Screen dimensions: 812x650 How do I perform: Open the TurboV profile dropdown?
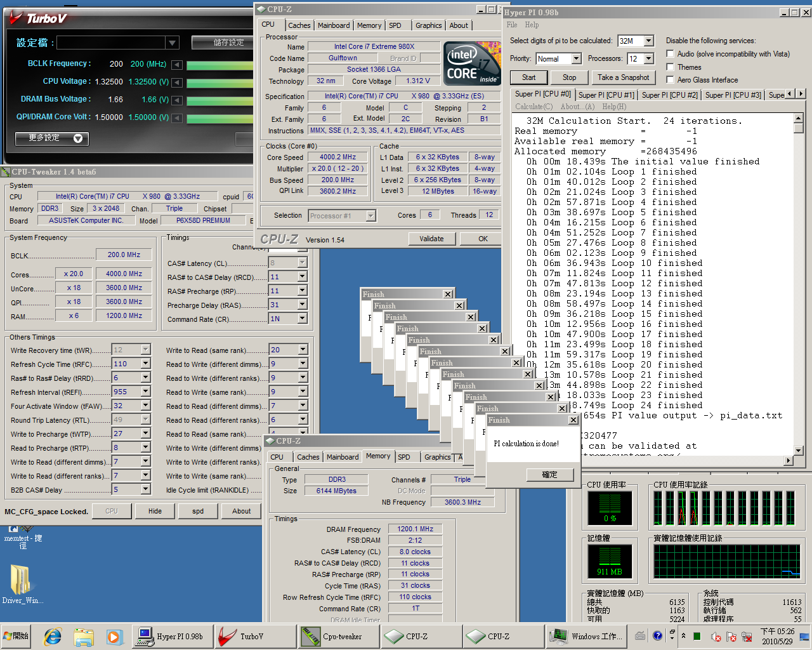click(x=172, y=43)
